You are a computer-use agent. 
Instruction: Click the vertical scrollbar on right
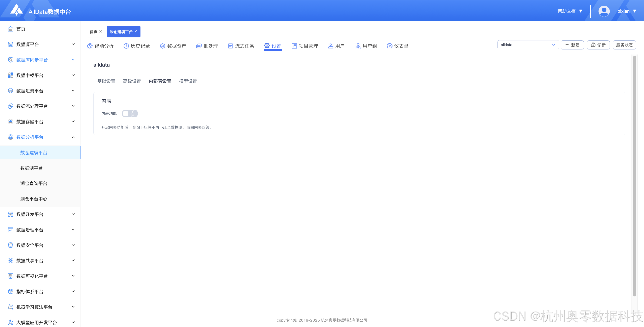pos(635,175)
